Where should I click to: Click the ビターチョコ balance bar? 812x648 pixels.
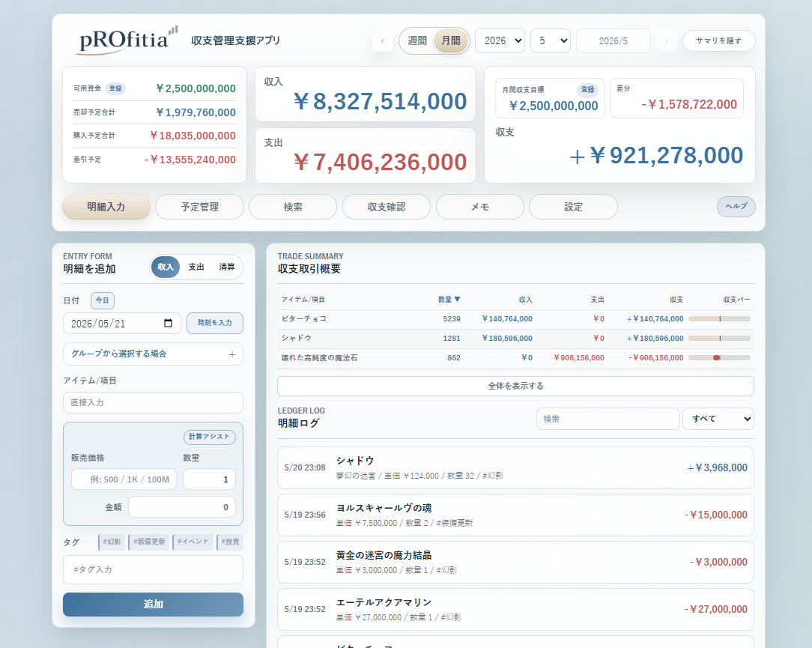coord(719,319)
